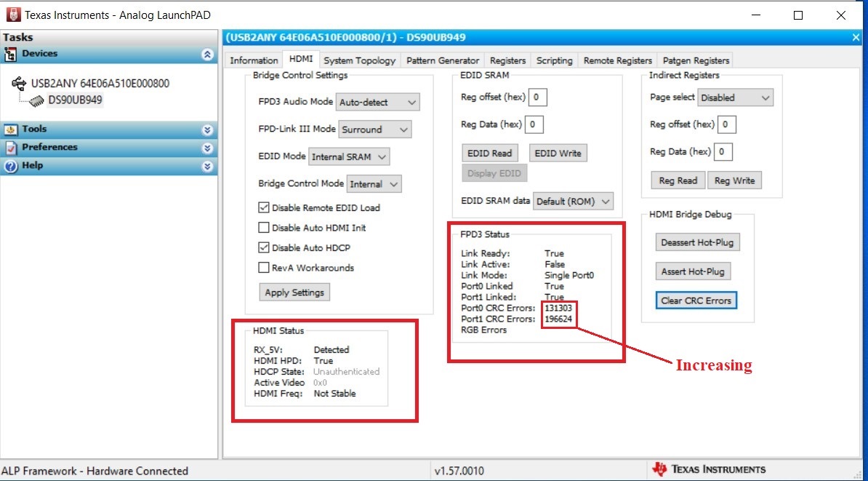Click the Help question mark icon
The width and height of the screenshot is (868, 481).
pyautogui.click(x=10, y=166)
